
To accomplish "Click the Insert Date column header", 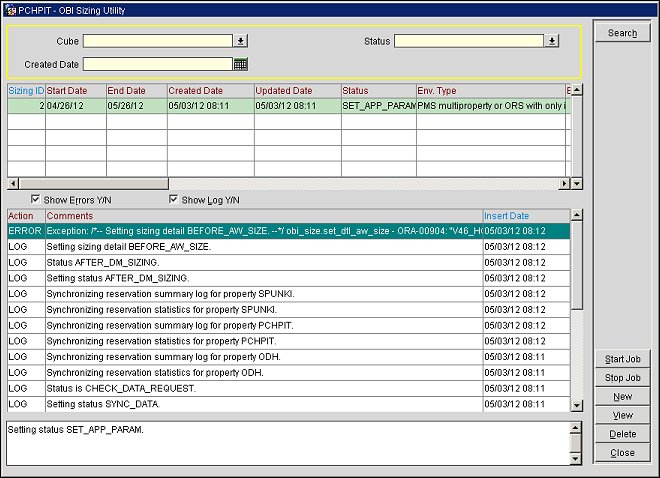I will (x=525, y=216).
